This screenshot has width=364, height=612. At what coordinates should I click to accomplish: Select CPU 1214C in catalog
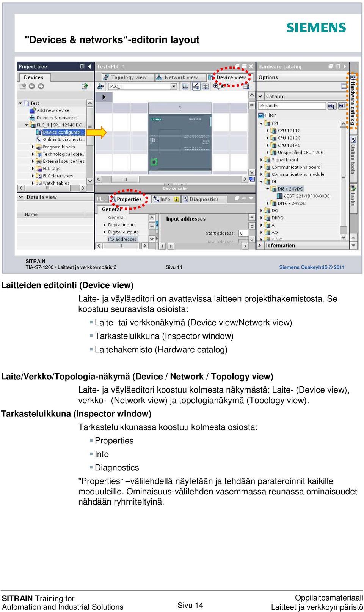point(289,145)
